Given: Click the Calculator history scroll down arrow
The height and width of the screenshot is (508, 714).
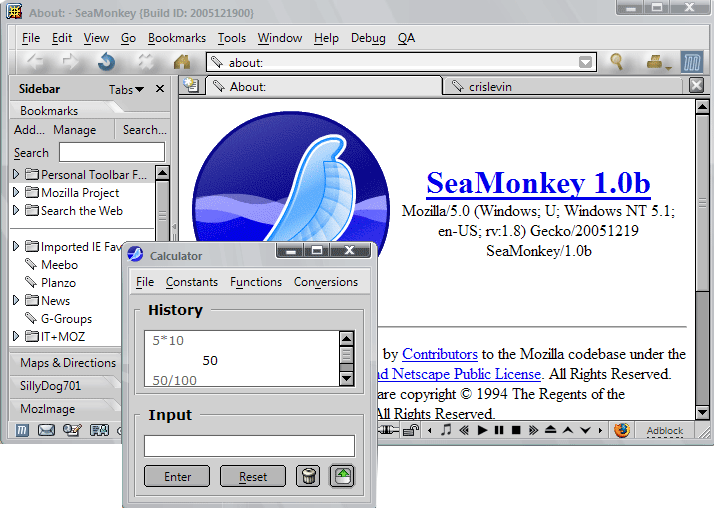Looking at the screenshot, I should click(x=347, y=378).
